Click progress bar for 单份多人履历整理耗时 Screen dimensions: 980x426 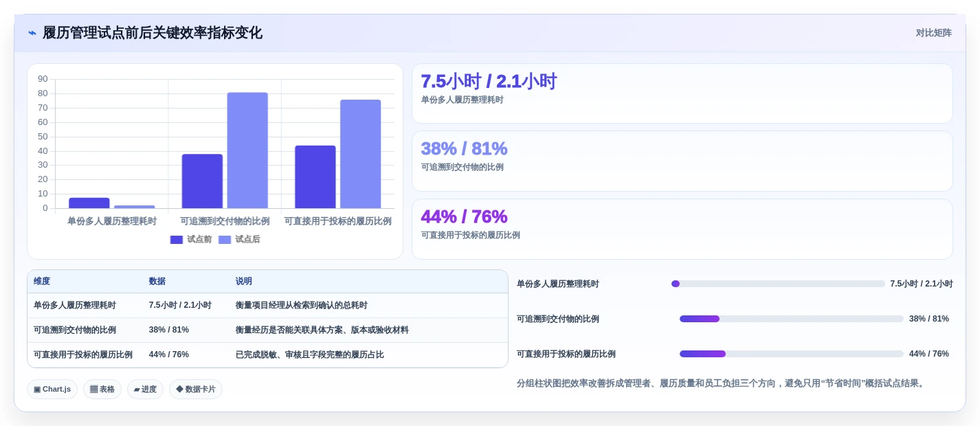778,284
